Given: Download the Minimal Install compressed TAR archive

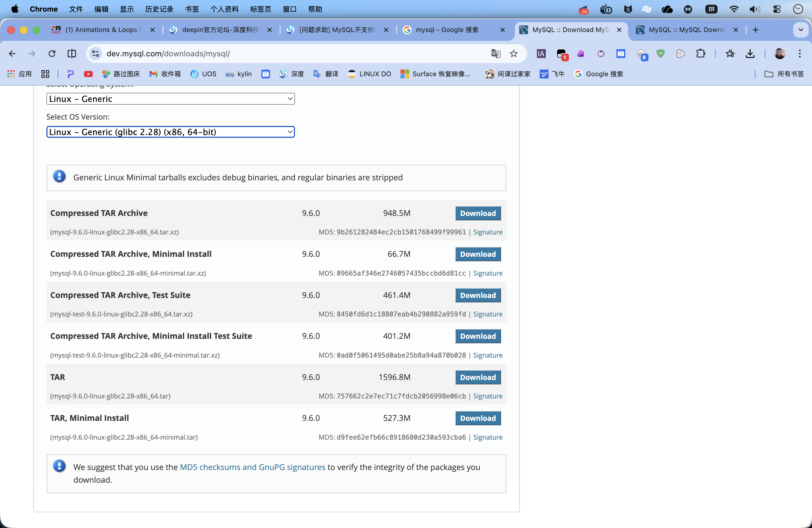Looking at the screenshot, I should pyautogui.click(x=478, y=254).
